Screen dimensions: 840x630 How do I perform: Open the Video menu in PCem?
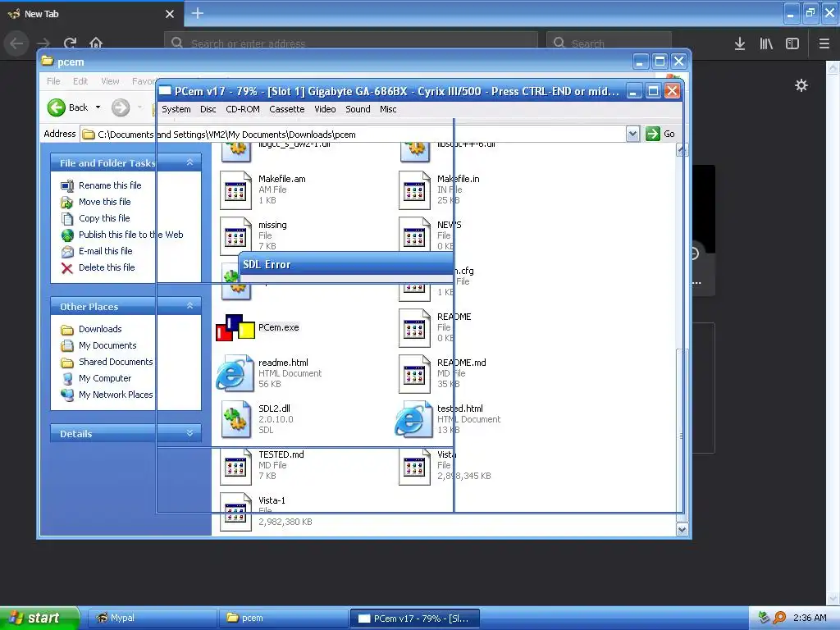pyautogui.click(x=325, y=109)
